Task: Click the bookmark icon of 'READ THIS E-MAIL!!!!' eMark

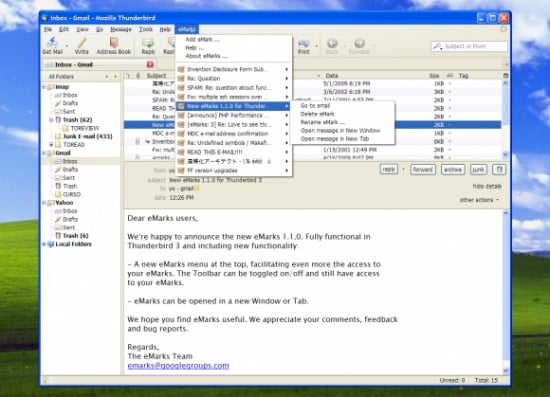Action: click(x=181, y=152)
